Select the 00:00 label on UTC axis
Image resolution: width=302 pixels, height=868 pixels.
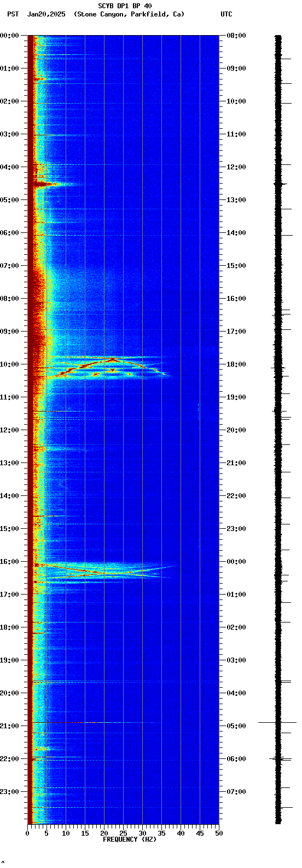[x=236, y=562]
